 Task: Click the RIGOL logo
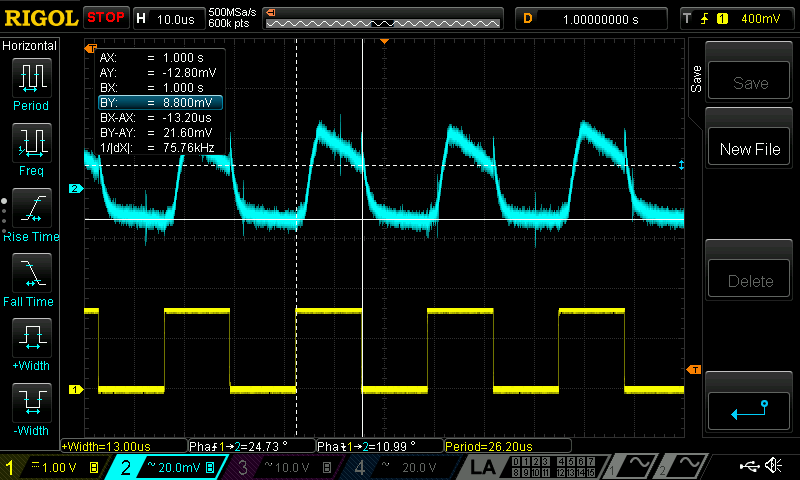[x=41, y=18]
